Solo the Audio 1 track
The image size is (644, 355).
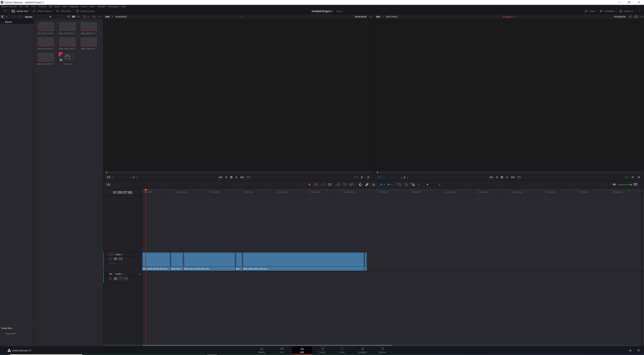(121, 279)
